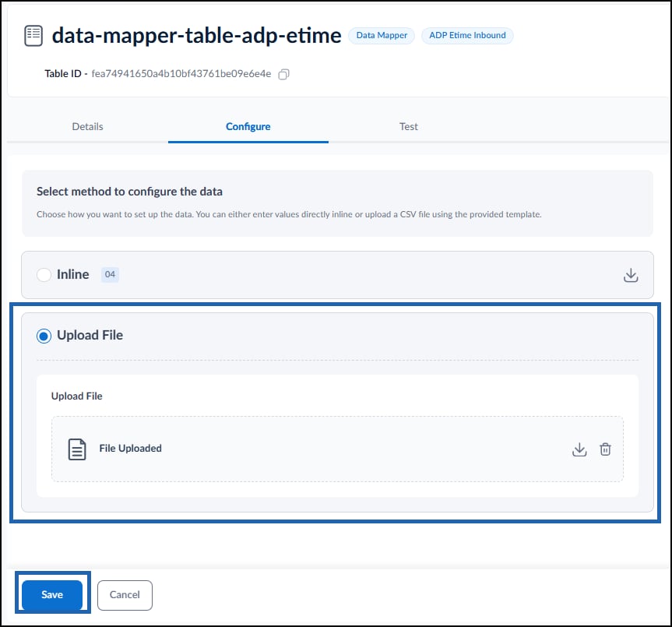Select the Upload File radio option
This screenshot has width=672, height=627.
(x=44, y=336)
